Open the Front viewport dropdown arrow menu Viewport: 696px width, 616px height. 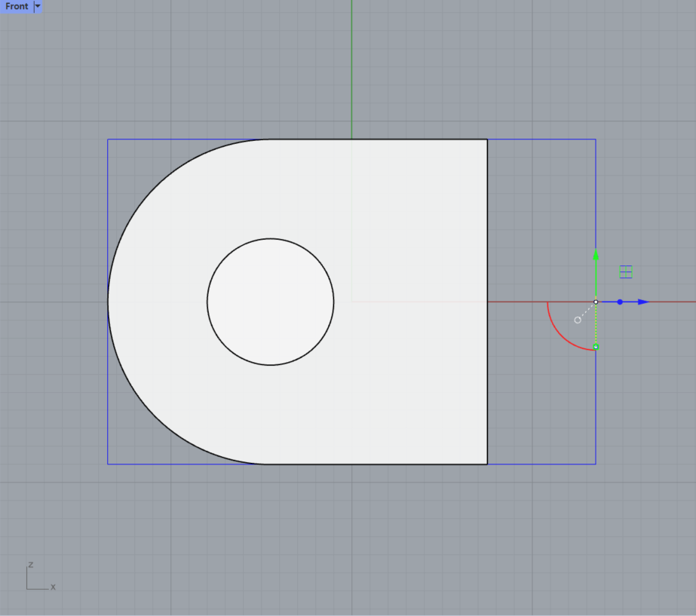(38, 6)
